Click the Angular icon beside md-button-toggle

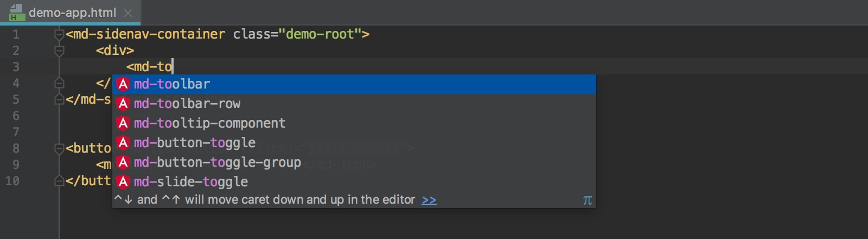123,143
